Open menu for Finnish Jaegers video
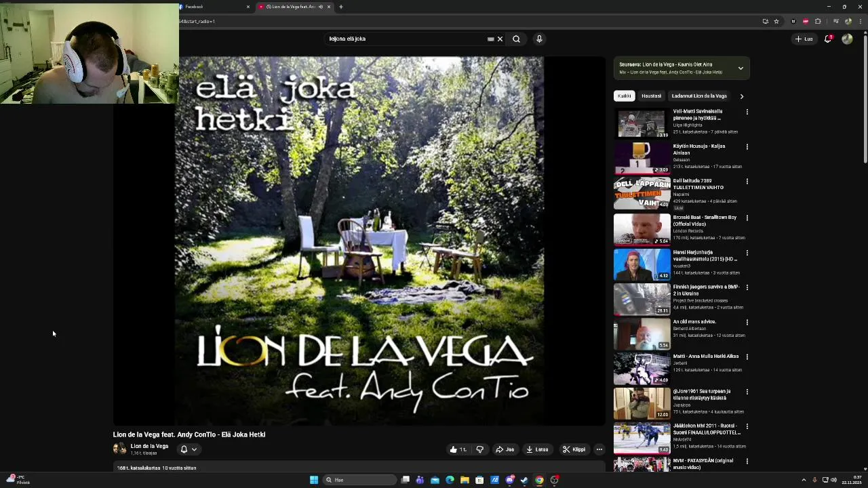Image resolution: width=868 pixels, height=488 pixels. pos(747,287)
